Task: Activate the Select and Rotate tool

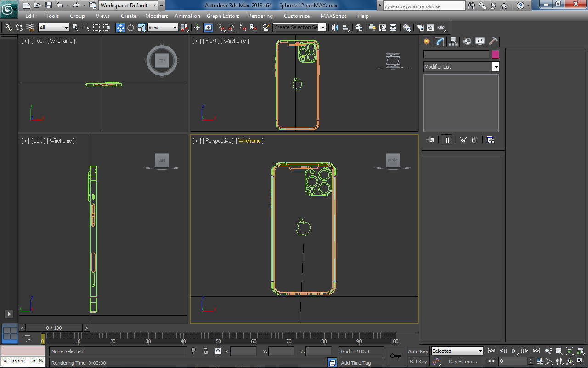Action: [130, 28]
